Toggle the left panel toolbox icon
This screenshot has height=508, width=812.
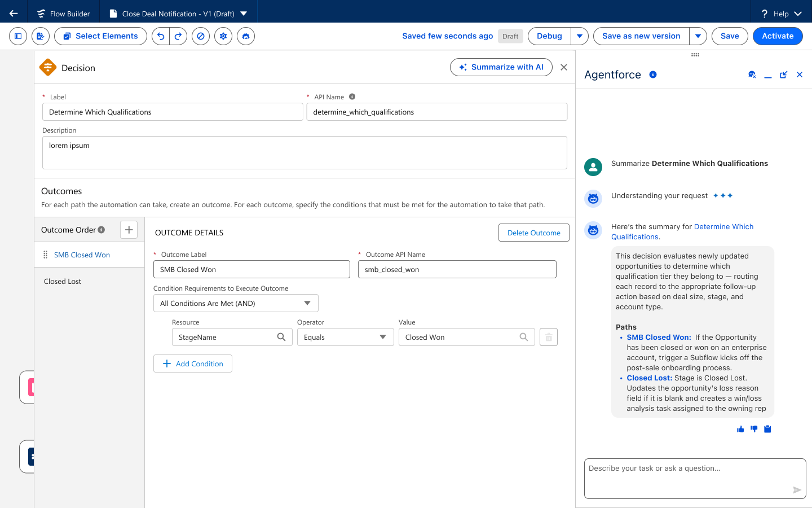(18, 36)
